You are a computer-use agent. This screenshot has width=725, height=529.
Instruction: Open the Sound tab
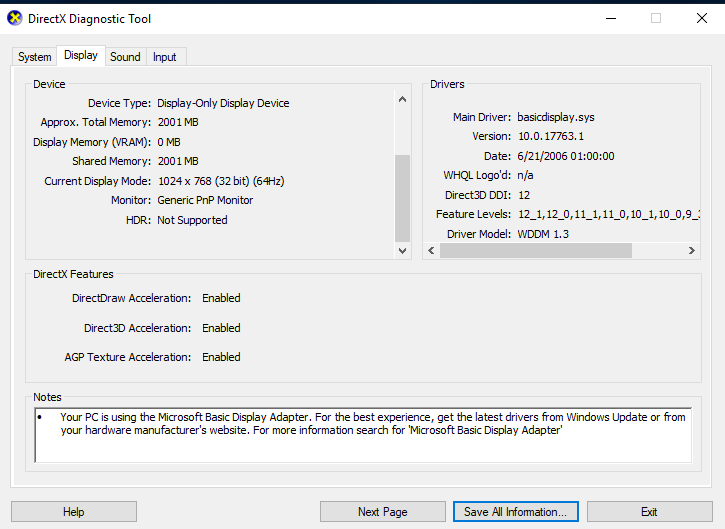125,57
